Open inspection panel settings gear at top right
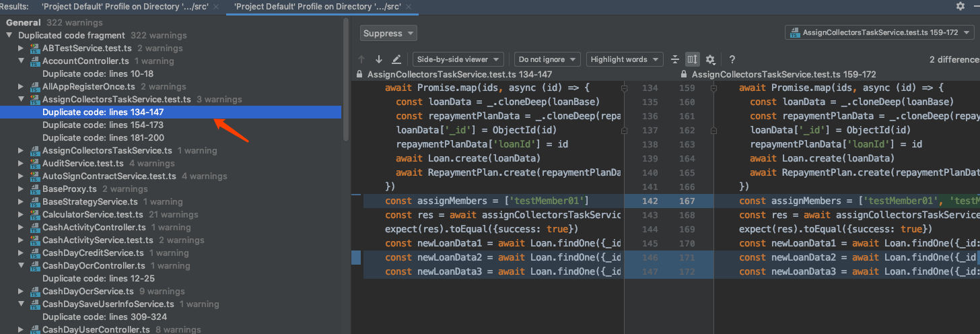This screenshot has height=334, width=980. [x=960, y=5]
